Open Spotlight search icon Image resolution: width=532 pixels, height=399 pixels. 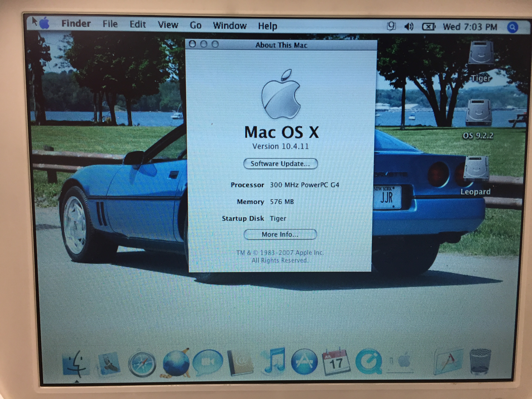(512, 27)
